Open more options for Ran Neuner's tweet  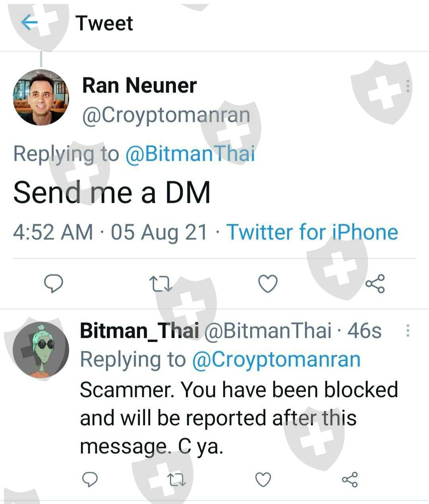[x=408, y=86]
